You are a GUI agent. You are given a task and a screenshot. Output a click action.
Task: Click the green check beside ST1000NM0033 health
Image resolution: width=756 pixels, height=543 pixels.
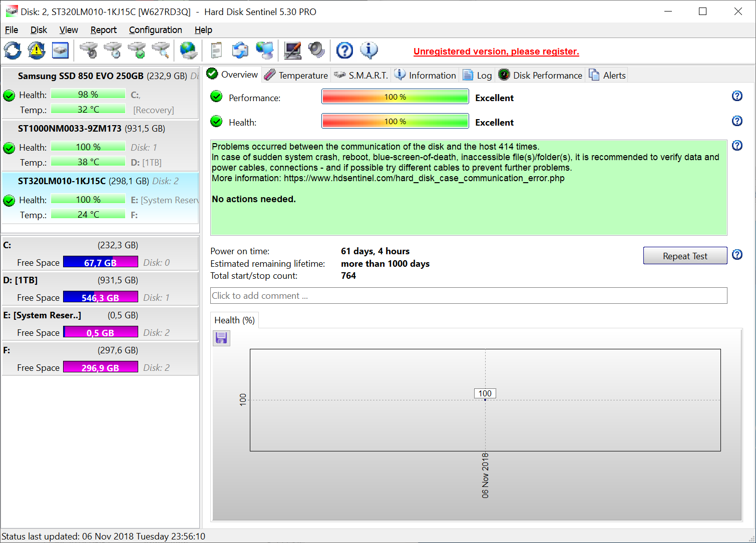point(9,148)
